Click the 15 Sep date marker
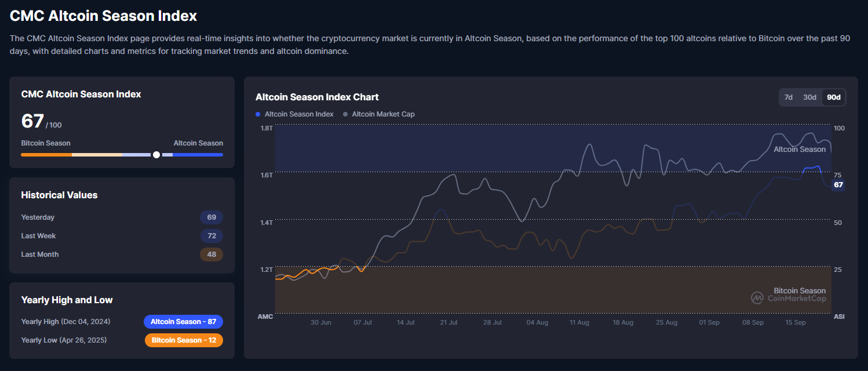The height and width of the screenshot is (371, 868). coord(796,322)
